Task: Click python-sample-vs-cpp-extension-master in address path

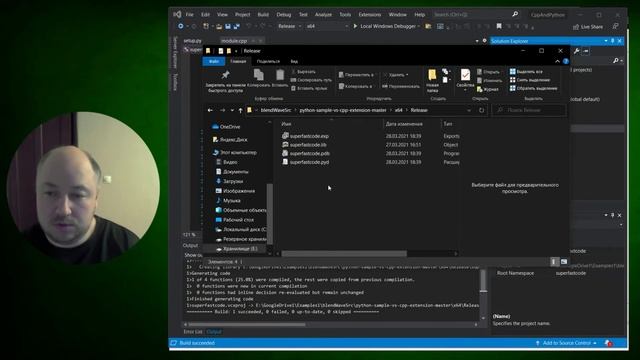Action: (x=343, y=110)
